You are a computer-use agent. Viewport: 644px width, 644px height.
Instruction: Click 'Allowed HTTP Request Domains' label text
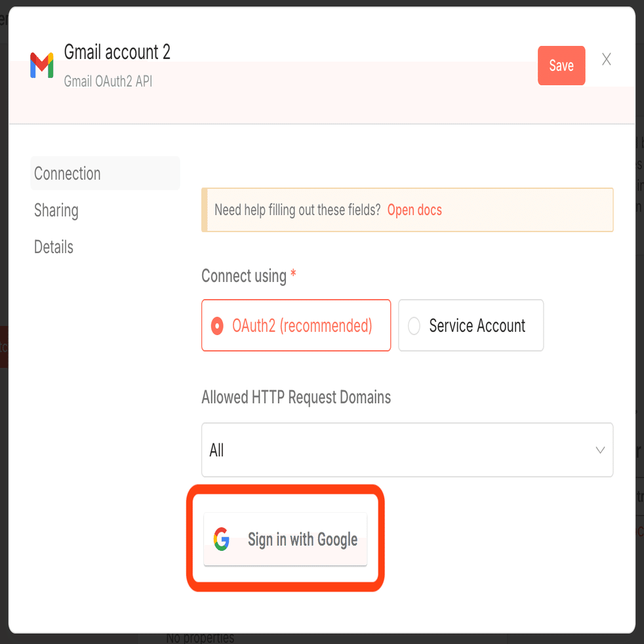click(296, 397)
